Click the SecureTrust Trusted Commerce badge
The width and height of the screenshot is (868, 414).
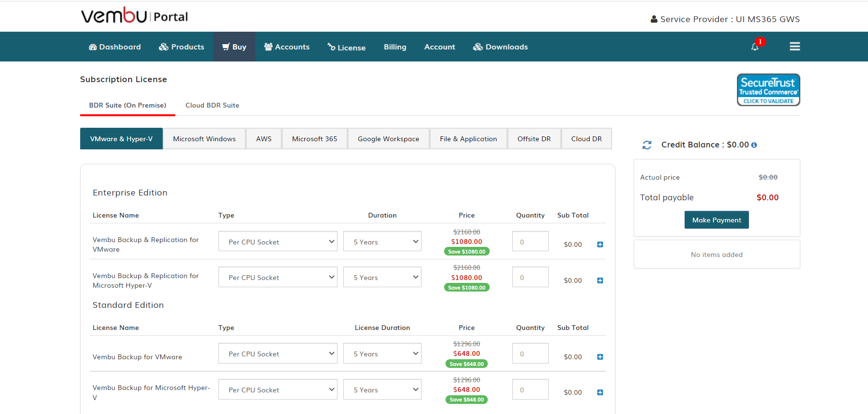[x=768, y=90]
